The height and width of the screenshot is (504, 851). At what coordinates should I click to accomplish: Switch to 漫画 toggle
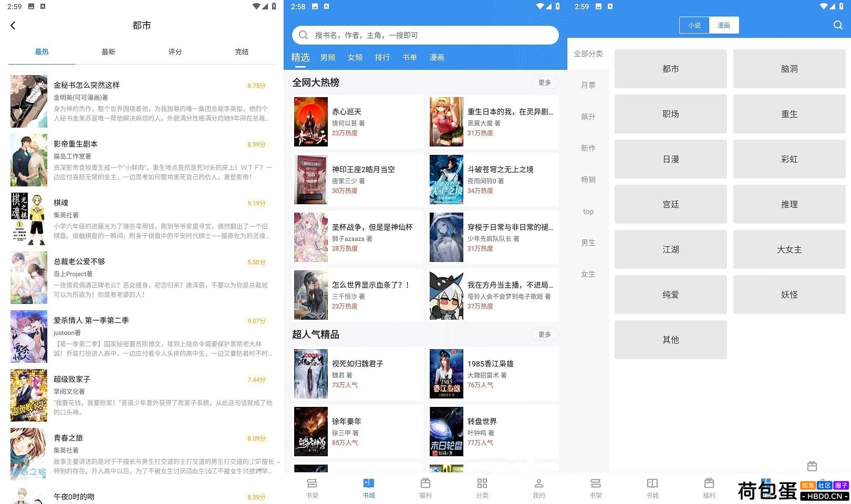pos(724,25)
